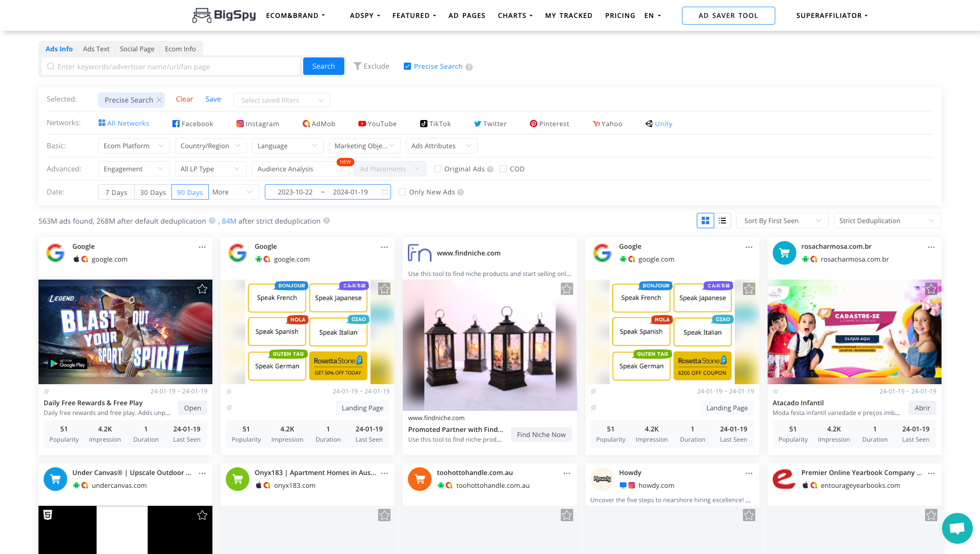Switch to list view layout

pyautogui.click(x=722, y=221)
